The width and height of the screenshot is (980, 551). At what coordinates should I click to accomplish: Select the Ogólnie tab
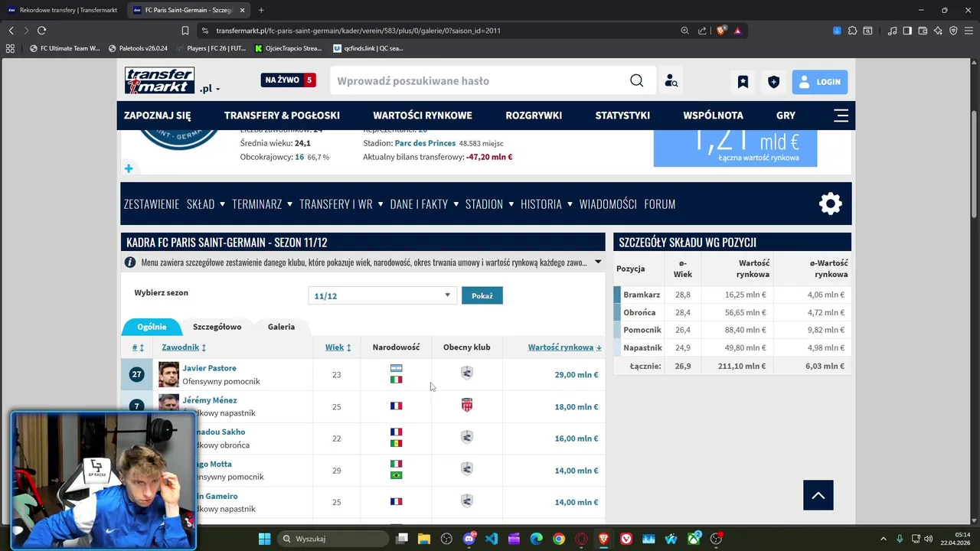tap(152, 327)
